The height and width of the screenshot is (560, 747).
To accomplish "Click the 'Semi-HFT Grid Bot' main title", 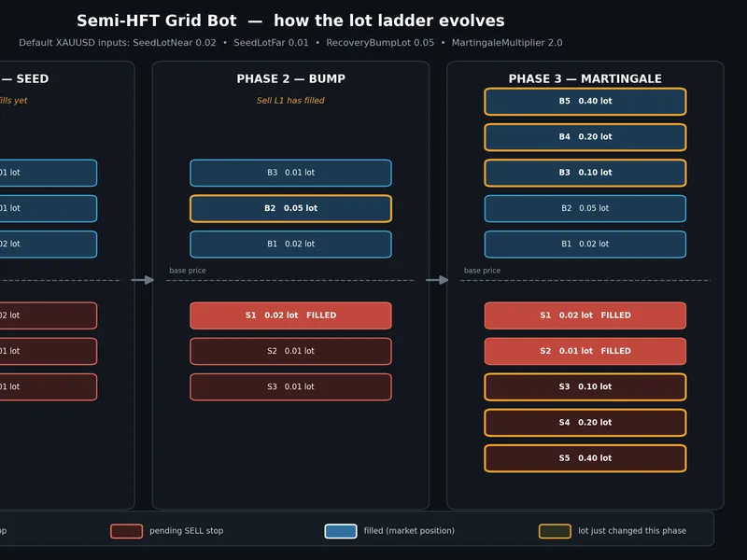I will (x=290, y=21).
